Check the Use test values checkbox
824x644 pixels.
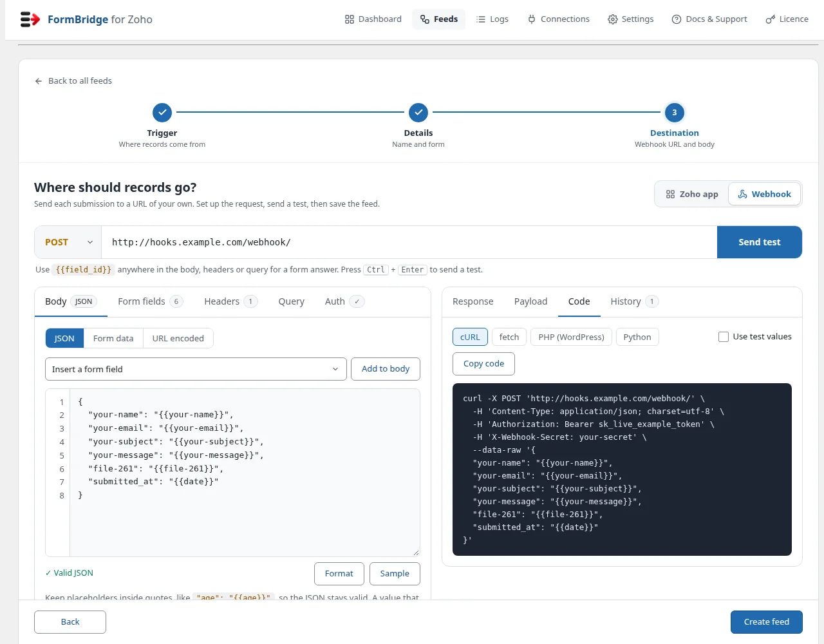(724, 337)
